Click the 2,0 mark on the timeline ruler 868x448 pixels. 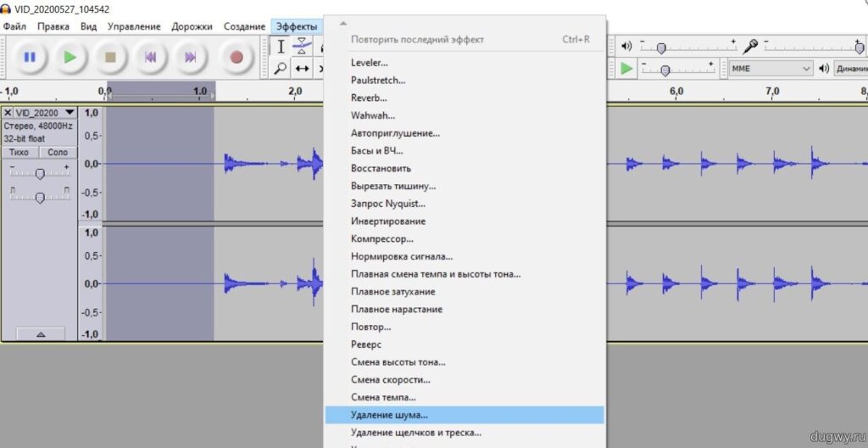(294, 91)
